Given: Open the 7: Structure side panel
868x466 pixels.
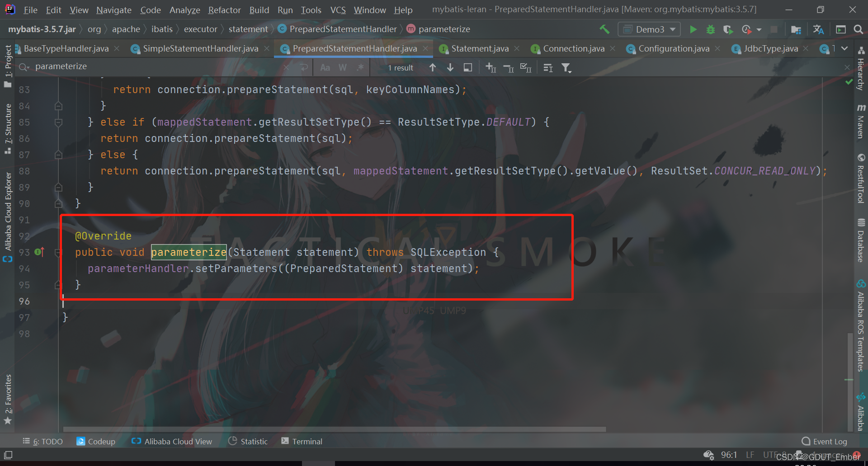Looking at the screenshot, I should [x=8, y=129].
